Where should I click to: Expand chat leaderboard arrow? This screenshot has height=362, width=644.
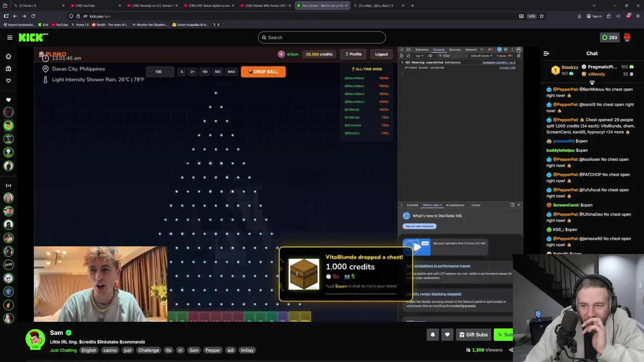[x=592, y=82]
